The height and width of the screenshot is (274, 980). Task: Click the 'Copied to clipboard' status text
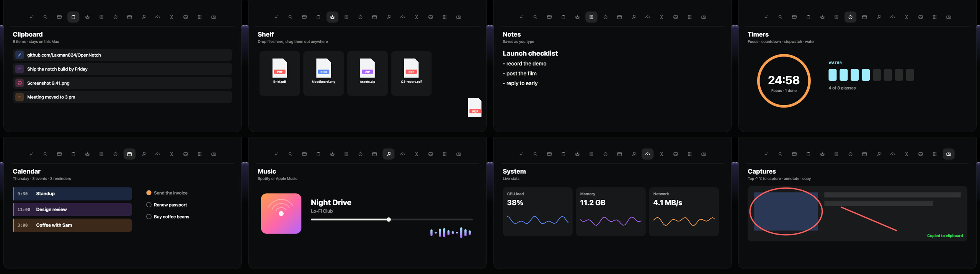945,236
